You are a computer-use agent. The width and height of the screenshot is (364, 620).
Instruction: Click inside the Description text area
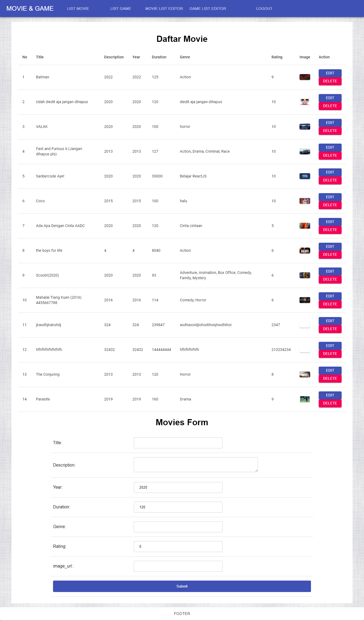tap(196, 464)
